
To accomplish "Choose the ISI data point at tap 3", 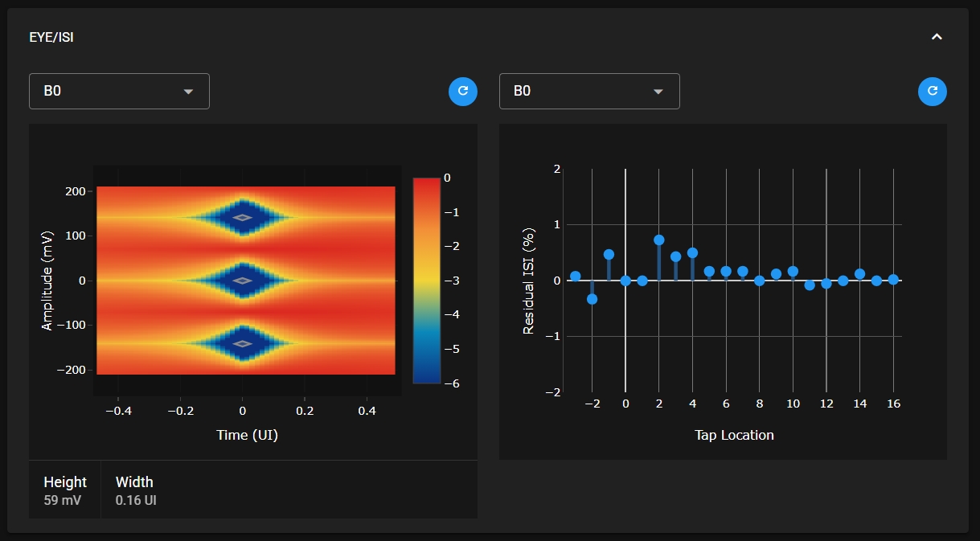I will (675, 256).
